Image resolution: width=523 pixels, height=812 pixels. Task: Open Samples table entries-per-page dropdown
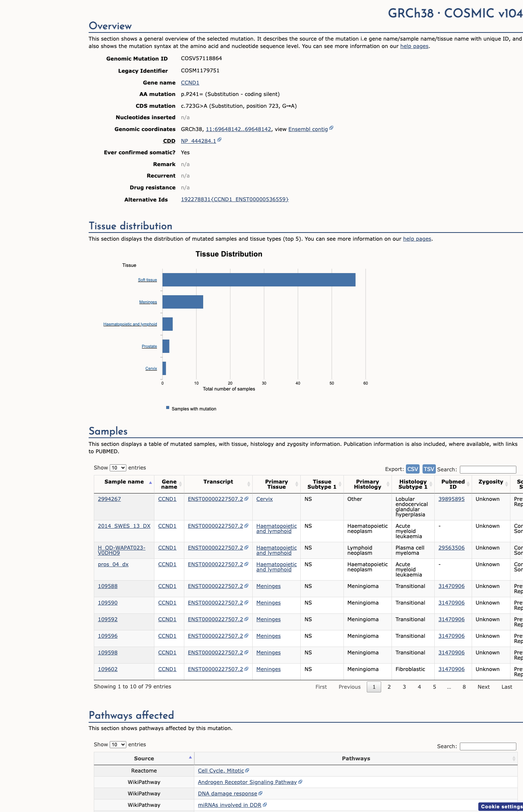(x=118, y=468)
